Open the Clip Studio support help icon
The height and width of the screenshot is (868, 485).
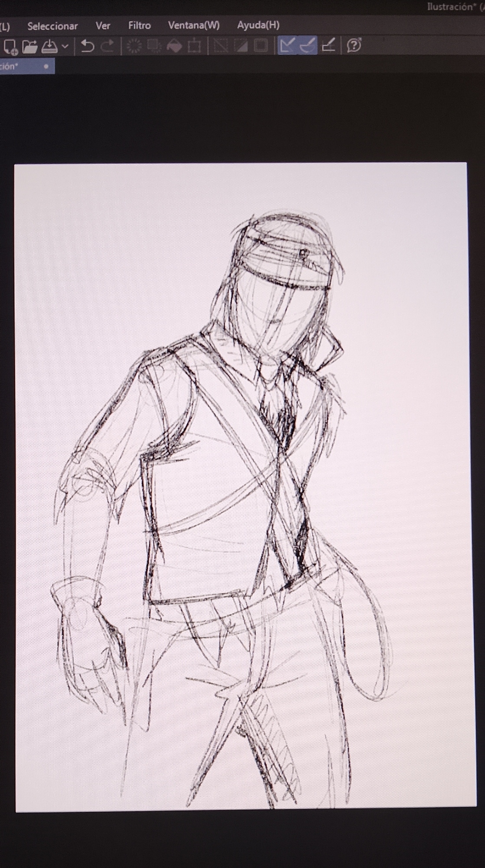(354, 46)
